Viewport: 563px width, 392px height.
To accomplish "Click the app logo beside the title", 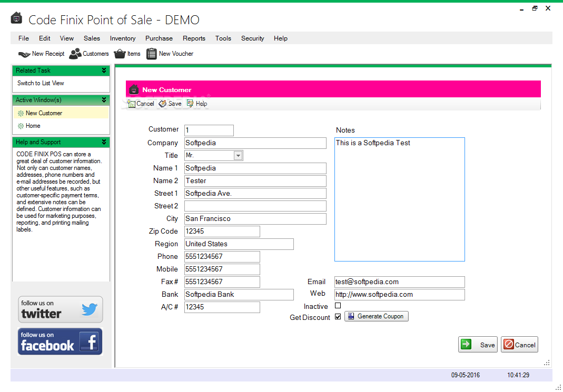I will coord(16,18).
